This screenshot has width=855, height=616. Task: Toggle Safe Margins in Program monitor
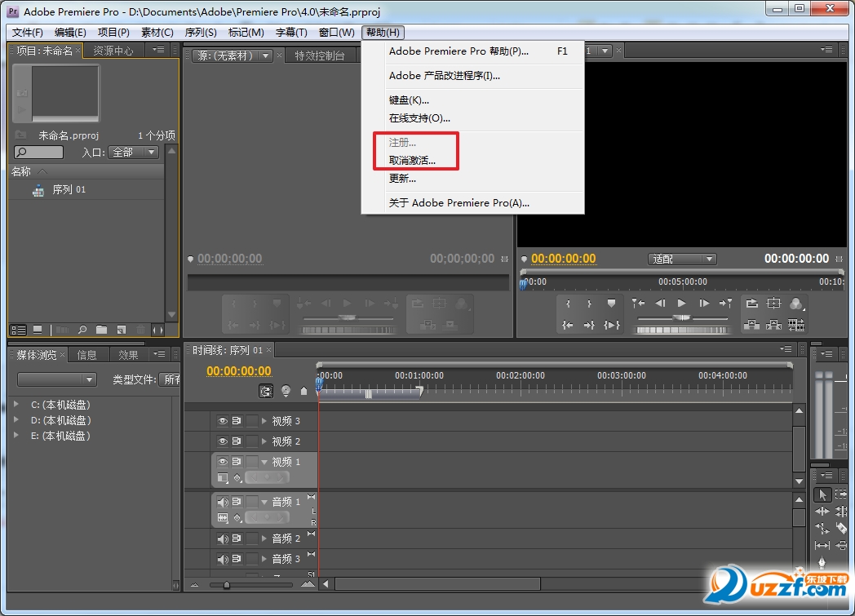[x=773, y=303]
